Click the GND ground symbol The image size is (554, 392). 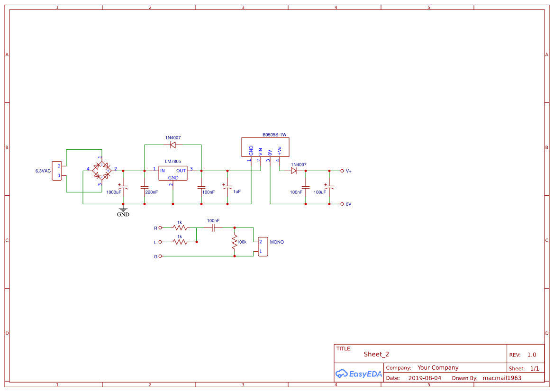point(123,210)
